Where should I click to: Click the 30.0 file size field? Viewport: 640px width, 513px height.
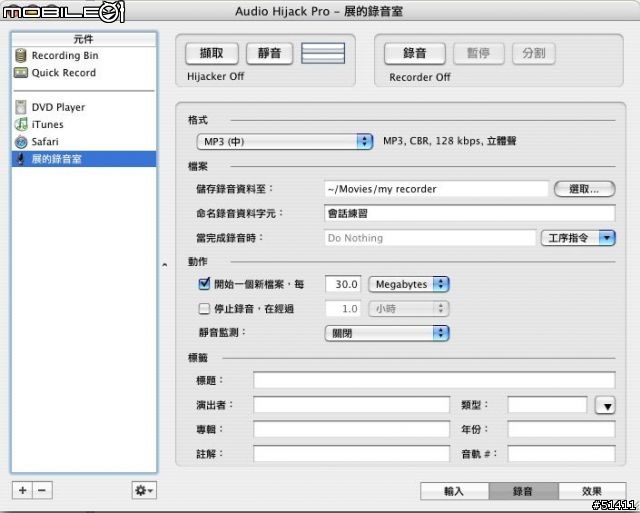[343, 284]
